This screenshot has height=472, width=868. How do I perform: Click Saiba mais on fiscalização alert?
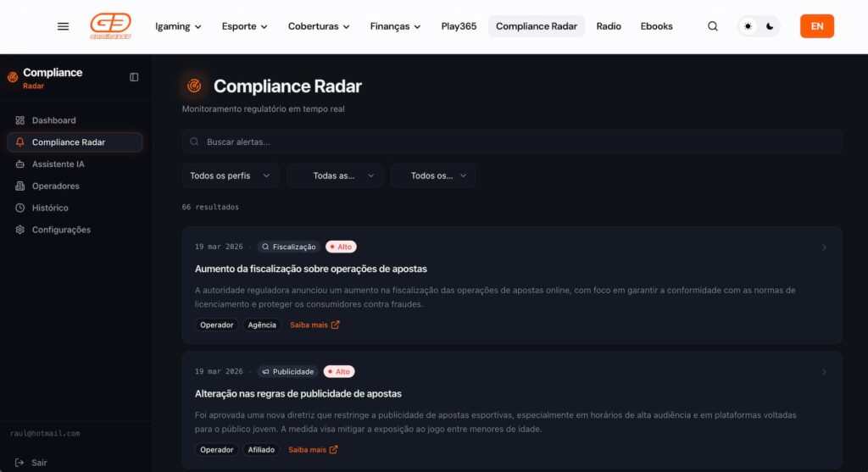314,325
